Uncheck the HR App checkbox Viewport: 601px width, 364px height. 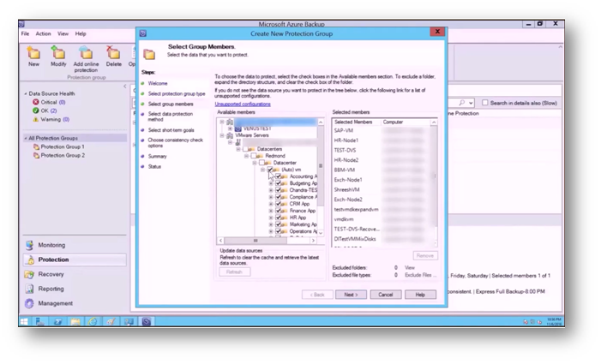279,218
